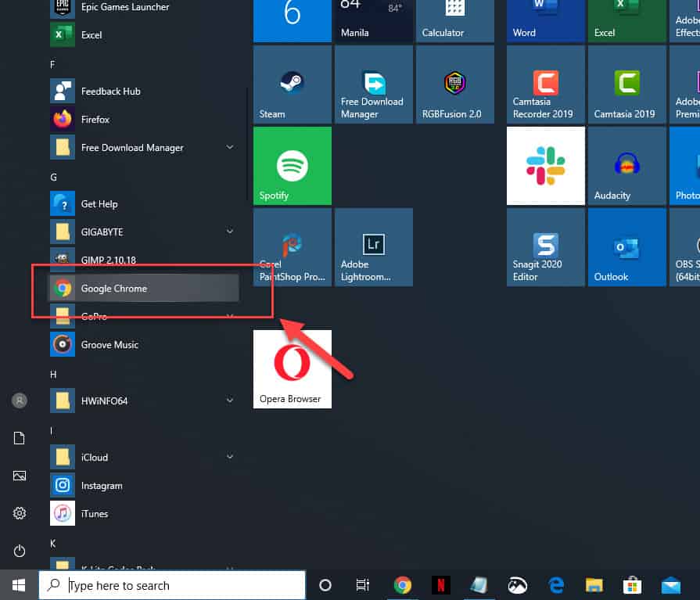Screen dimensions: 700x600
Task: Open Camtasia Recorder 2019 tile
Action: tap(546, 84)
